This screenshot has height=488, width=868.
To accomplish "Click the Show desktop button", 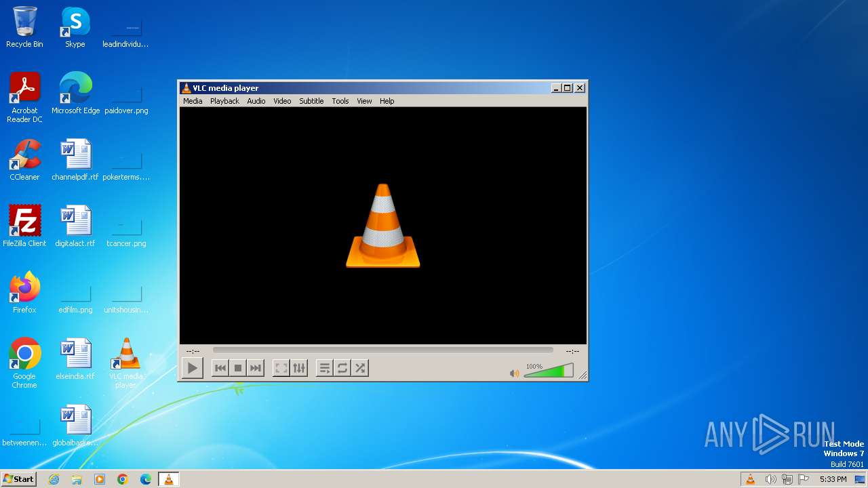I will pyautogui.click(x=860, y=479).
